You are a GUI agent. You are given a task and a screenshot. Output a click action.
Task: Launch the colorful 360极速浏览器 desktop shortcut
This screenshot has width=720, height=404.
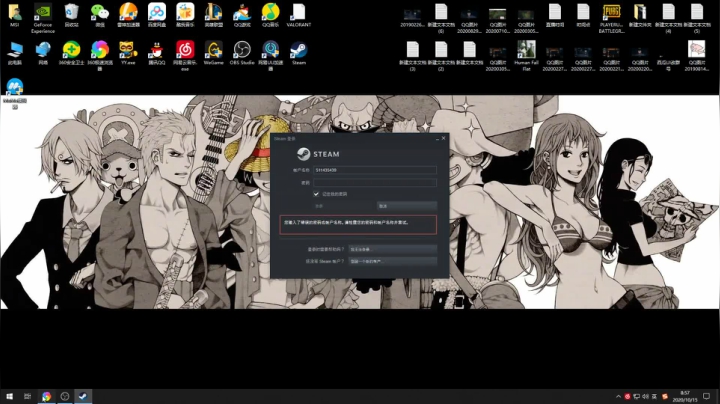click(x=100, y=56)
